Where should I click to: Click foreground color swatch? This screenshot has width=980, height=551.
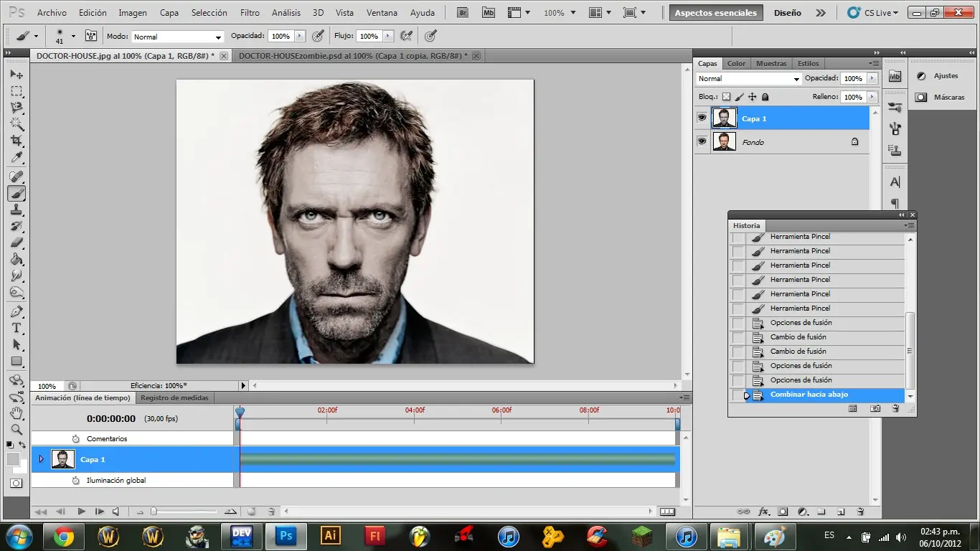point(13,459)
